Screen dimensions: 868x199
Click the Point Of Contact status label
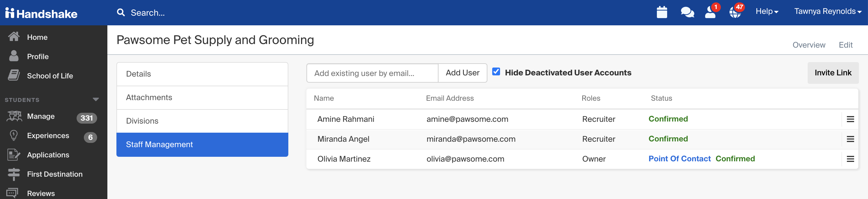(x=679, y=159)
